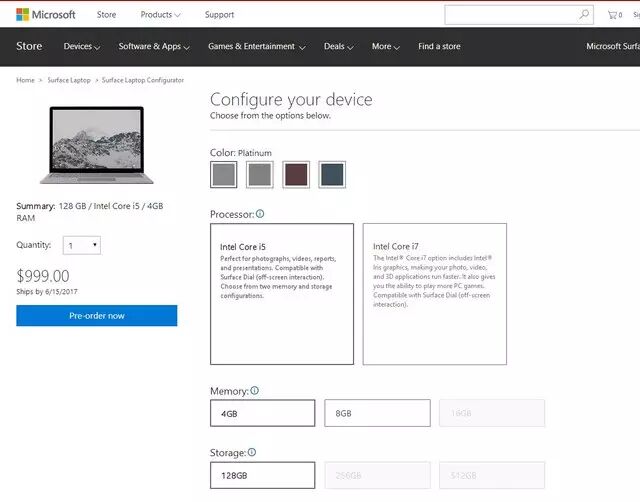Click Surface Laptop Configurator breadcrumb
This screenshot has width=640, height=502.
click(x=142, y=80)
